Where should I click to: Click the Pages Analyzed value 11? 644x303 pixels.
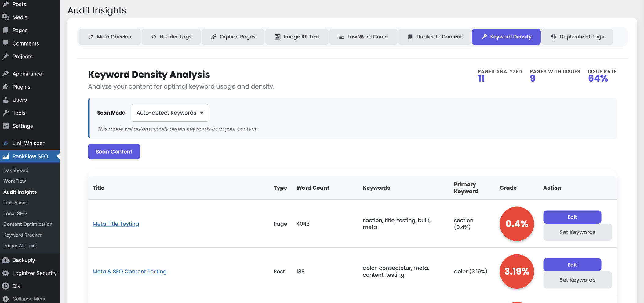481,78
